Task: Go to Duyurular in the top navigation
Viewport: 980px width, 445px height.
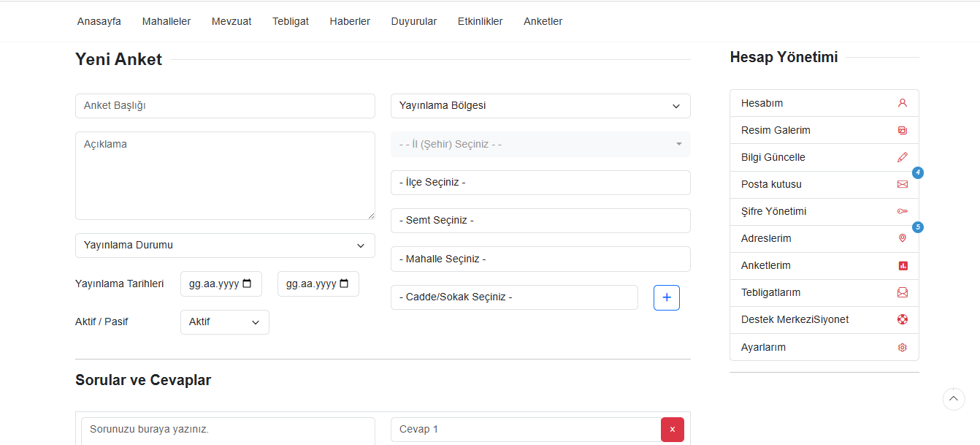Action: 413,21
